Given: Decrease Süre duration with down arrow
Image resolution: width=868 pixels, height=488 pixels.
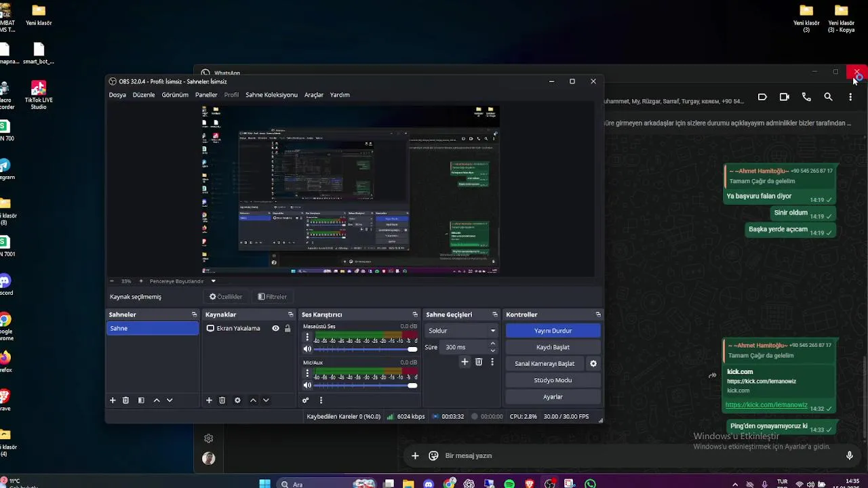Looking at the screenshot, I should click(492, 350).
